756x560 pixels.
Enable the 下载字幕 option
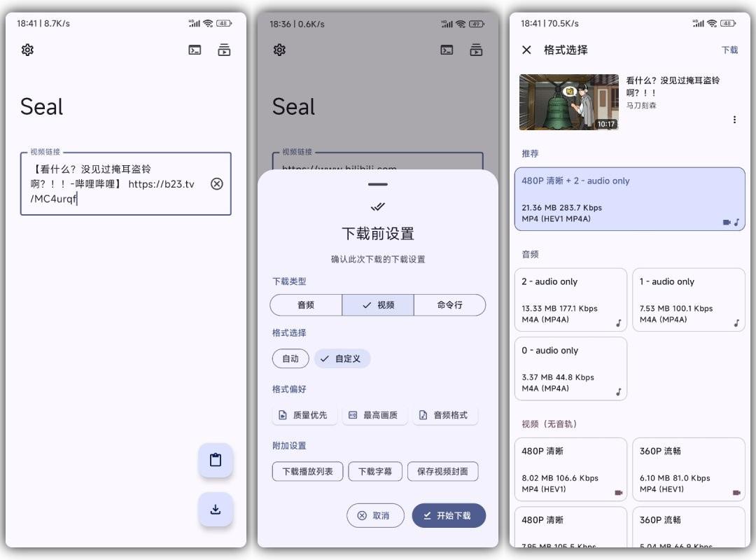coord(375,472)
